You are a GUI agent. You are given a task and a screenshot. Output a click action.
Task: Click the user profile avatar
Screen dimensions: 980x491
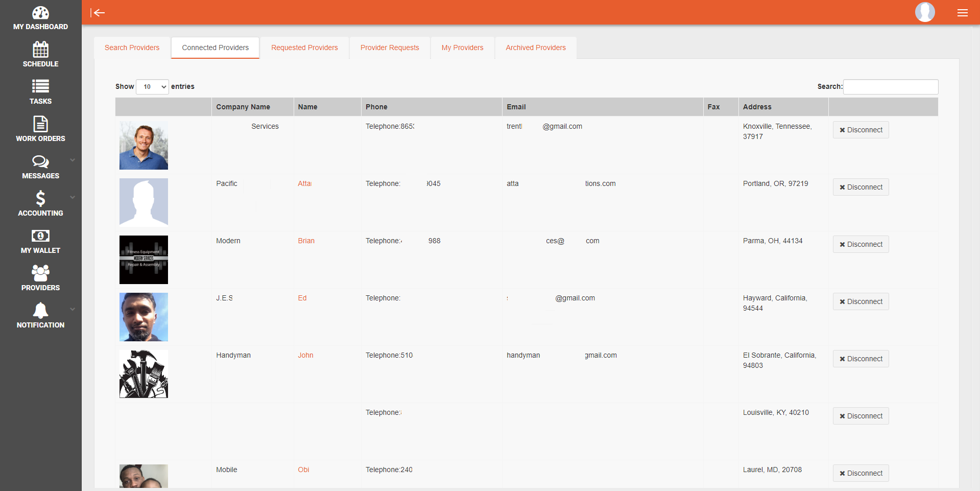[x=924, y=12]
